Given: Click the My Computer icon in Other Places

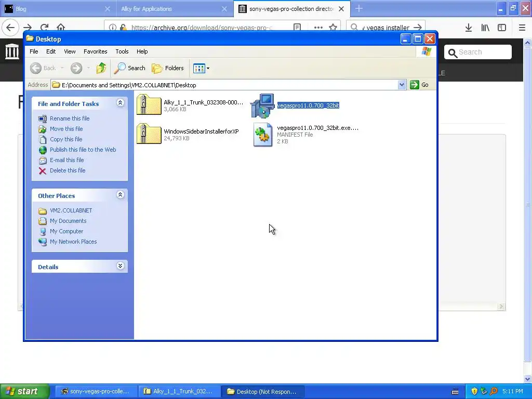Looking at the screenshot, I should 43,232.
